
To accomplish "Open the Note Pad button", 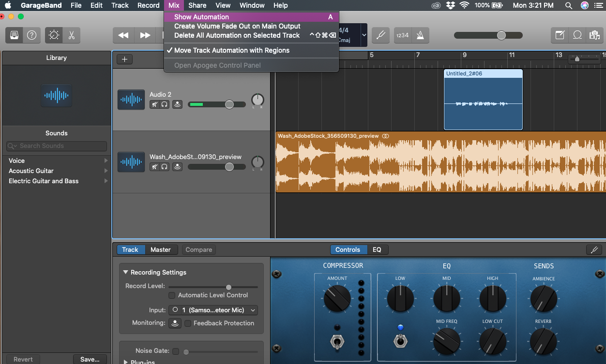I will (x=560, y=35).
